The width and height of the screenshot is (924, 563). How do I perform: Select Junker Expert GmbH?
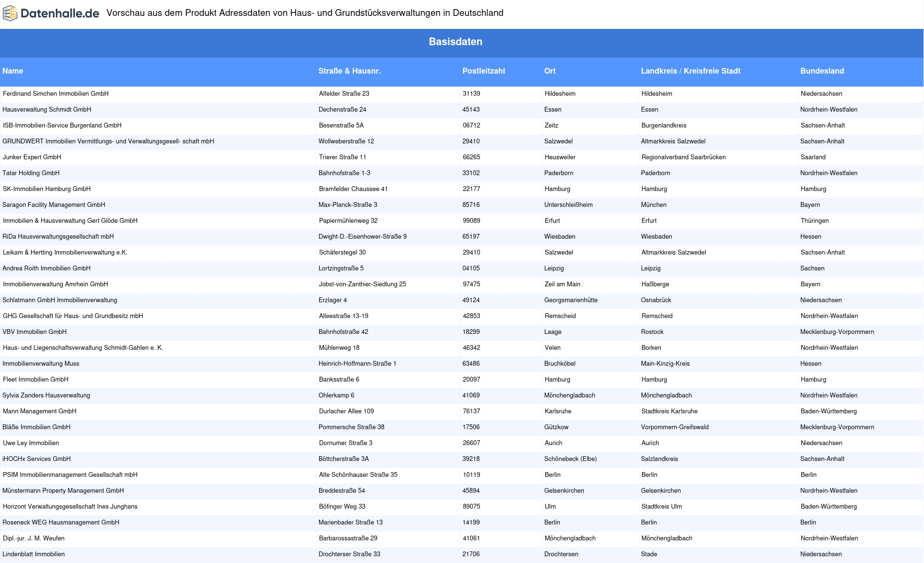pos(32,157)
